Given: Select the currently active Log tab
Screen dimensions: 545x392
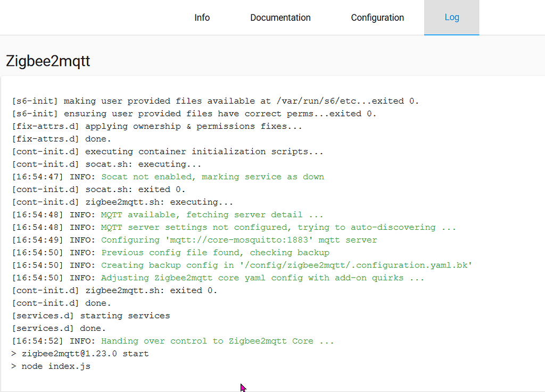Looking at the screenshot, I should pyautogui.click(x=452, y=17).
